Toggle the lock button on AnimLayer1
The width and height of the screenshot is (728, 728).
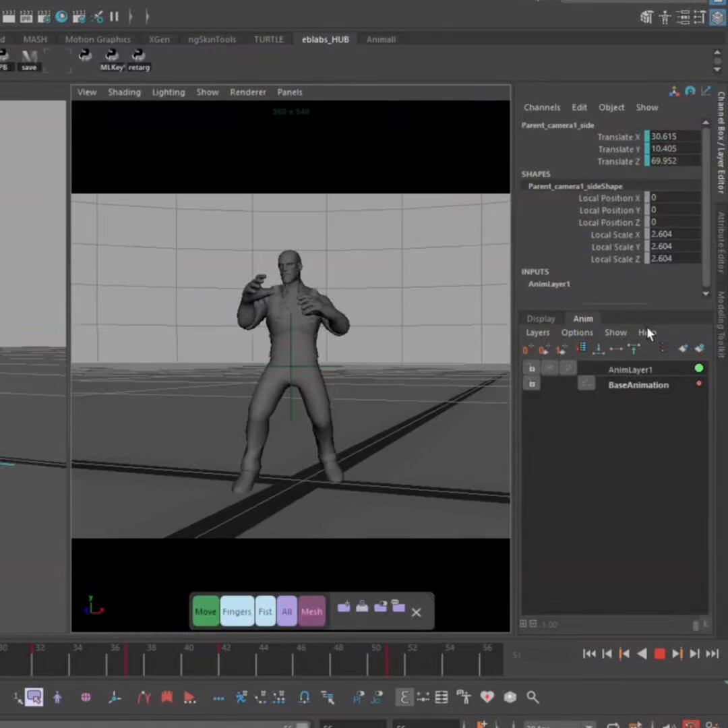point(532,369)
